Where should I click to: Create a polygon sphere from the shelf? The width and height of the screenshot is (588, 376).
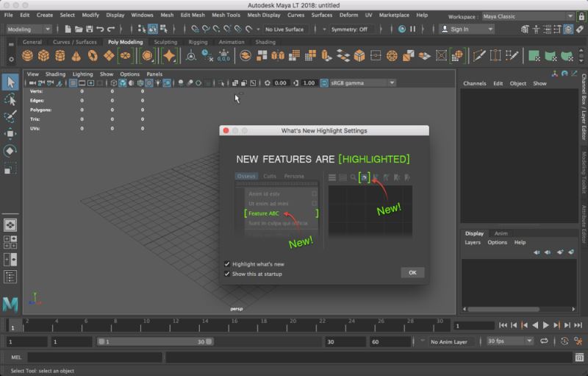click(x=27, y=56)
